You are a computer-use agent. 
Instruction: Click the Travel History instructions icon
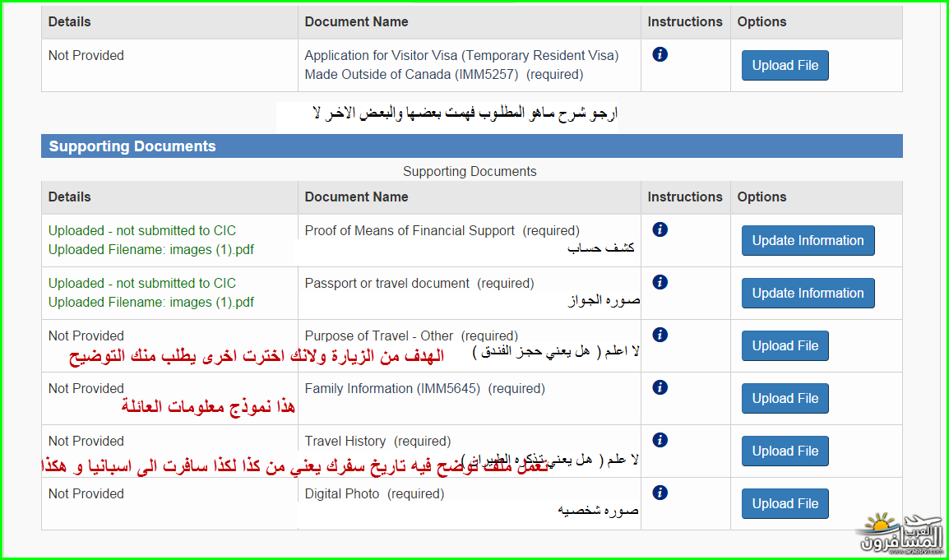660,440
